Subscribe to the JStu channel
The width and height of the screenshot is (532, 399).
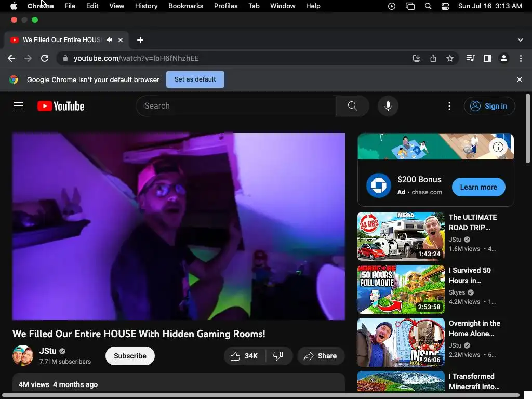tap(130, 356)
